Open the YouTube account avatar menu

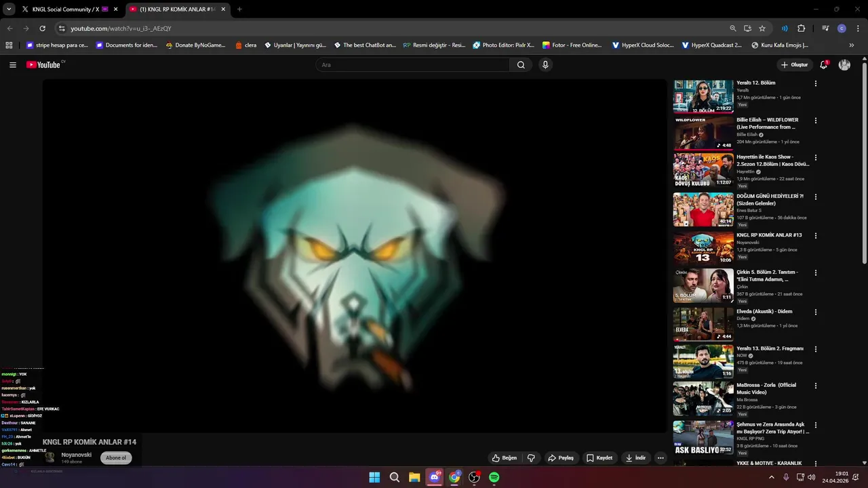click(x=844, y=65)
